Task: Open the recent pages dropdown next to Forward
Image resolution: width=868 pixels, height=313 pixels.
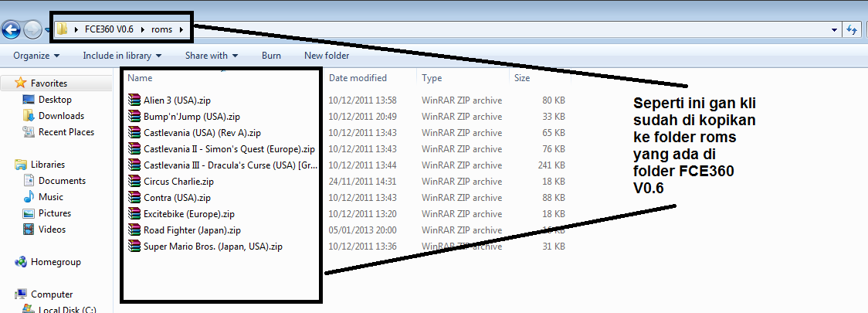Action: click(x=47, y=30)
